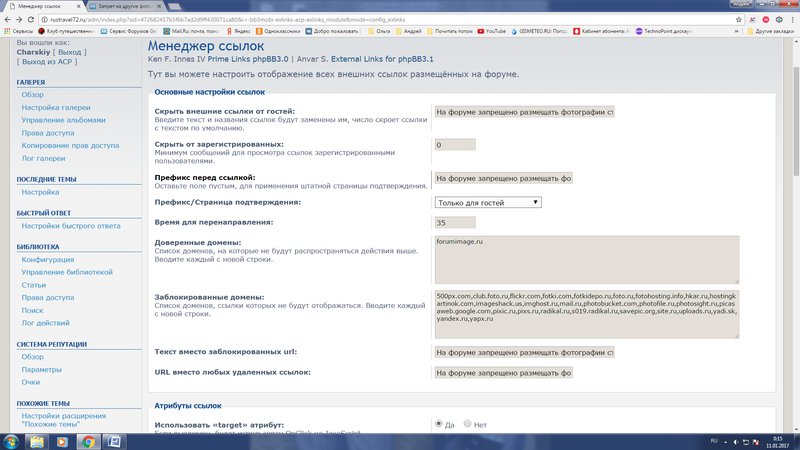Viewport: 800px width, 450px height.
Task: Select the "Да" radio button for target attribute
Action: (439, 424)
